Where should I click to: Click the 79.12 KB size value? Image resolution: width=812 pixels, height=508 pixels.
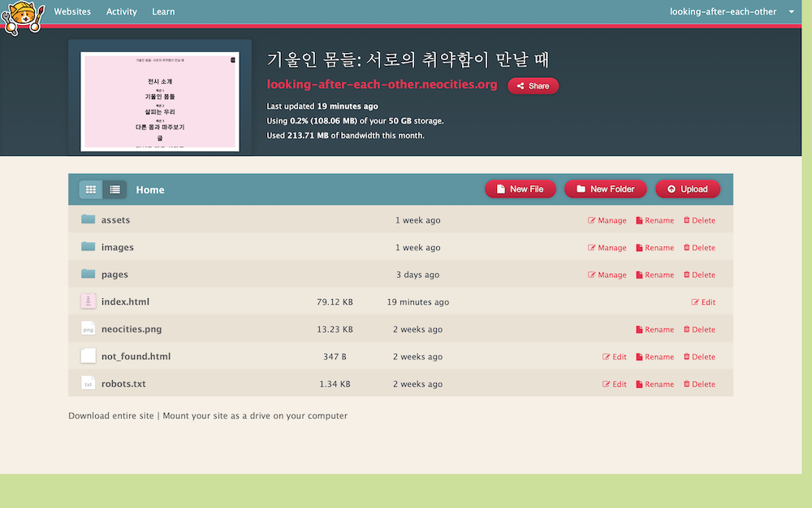click(335, 302)
